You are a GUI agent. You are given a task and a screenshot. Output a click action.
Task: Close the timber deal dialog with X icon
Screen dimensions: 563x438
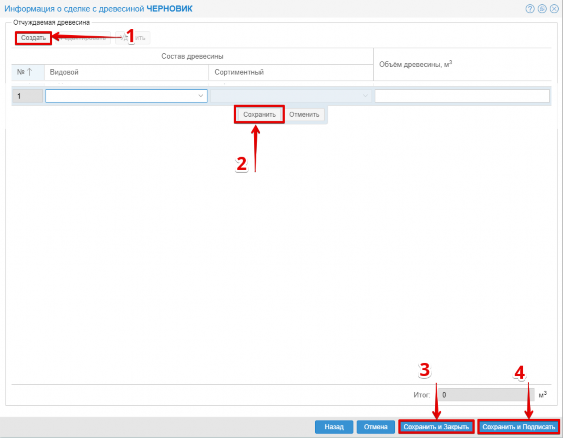(x=554, y=9)
